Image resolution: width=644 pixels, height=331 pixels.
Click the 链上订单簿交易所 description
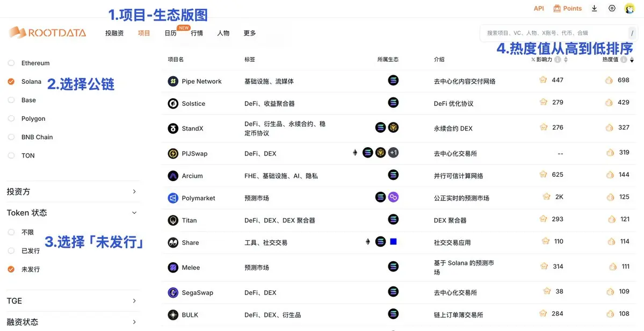tap(458, 315)
